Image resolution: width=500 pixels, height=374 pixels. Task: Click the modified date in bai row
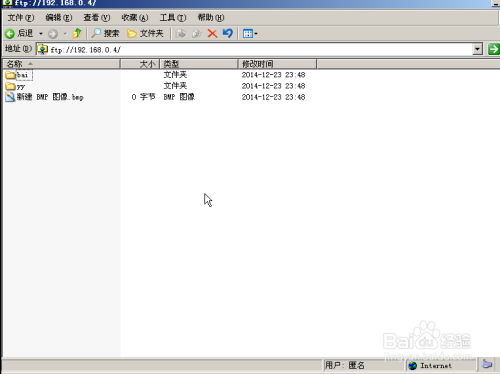pos(273,75)
